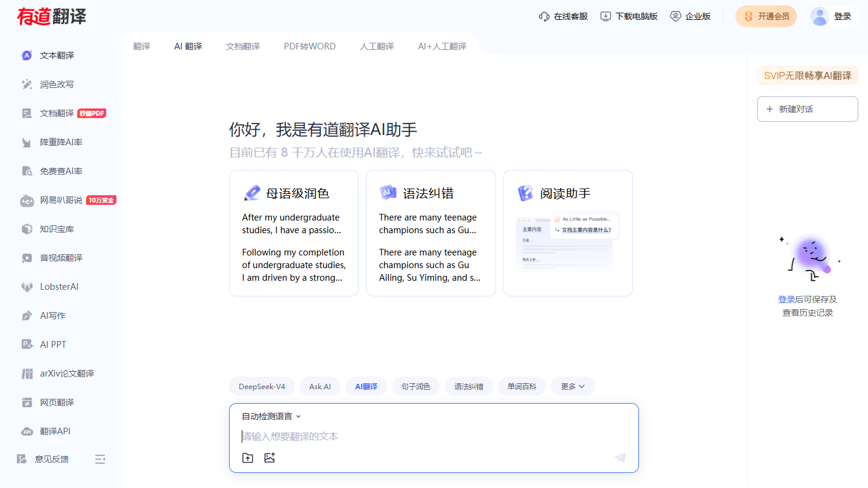Open the 阅读助手 card thumbnail

point(568,242)
